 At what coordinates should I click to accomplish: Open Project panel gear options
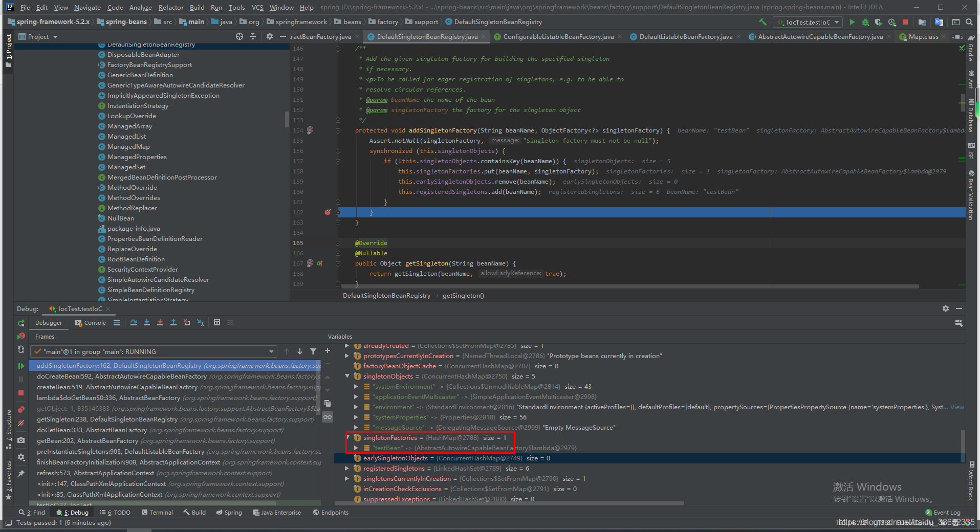click(x=270, y=36)
